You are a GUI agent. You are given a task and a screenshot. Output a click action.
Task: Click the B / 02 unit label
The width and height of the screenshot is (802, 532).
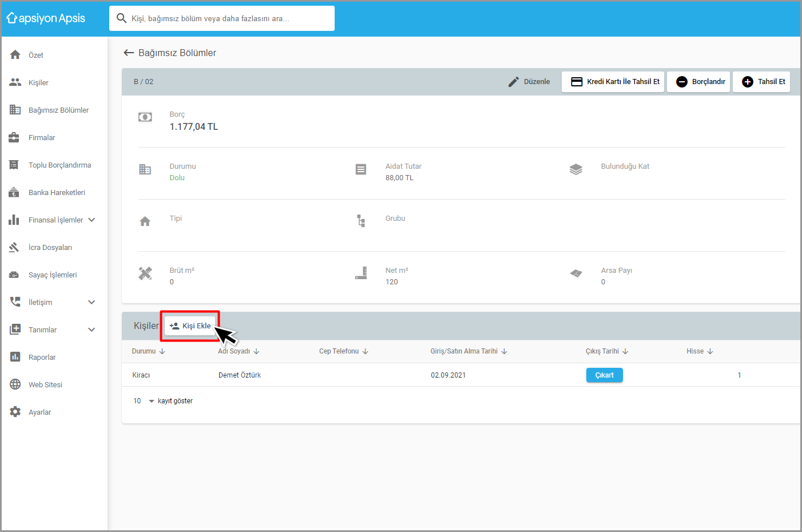(x=144, y=82)
